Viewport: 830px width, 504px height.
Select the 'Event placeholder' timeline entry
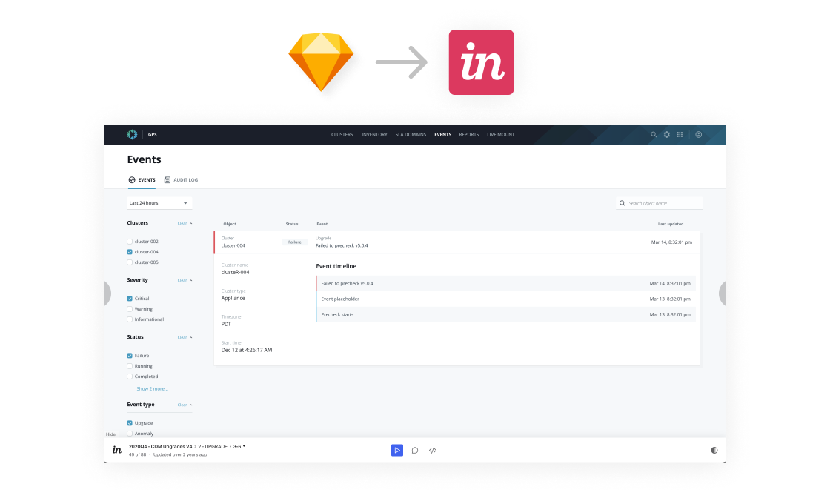505,299
